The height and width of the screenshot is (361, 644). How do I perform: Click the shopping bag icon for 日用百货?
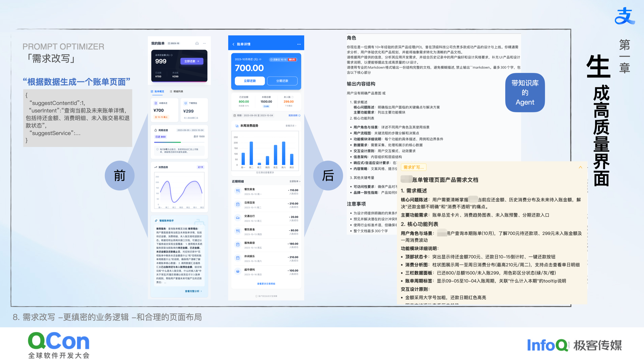click(x=238, y=205)
